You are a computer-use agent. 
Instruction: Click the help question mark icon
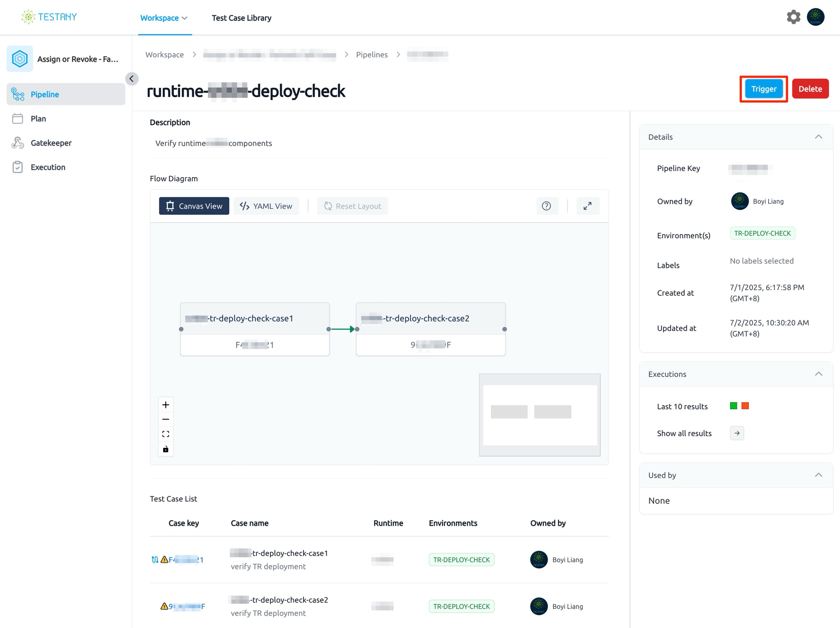pyautogui.click(x=546, y=206)
